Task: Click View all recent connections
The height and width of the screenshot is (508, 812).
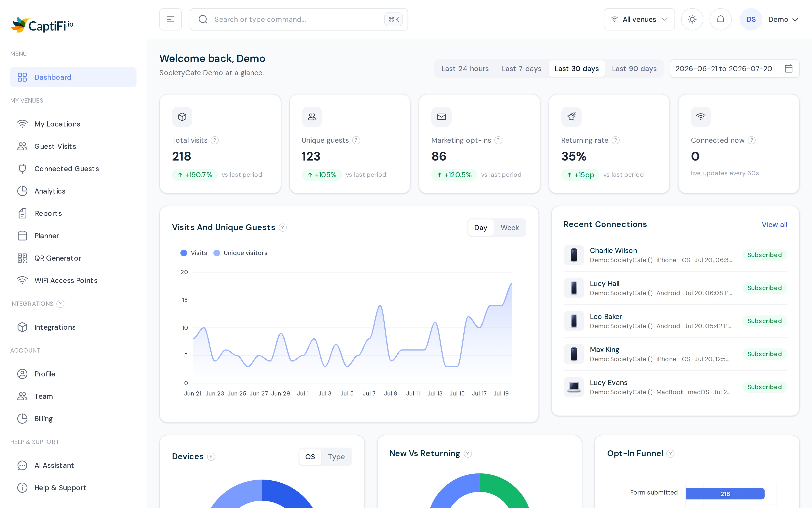Action: pyautogui.click(x=774, y=225)
